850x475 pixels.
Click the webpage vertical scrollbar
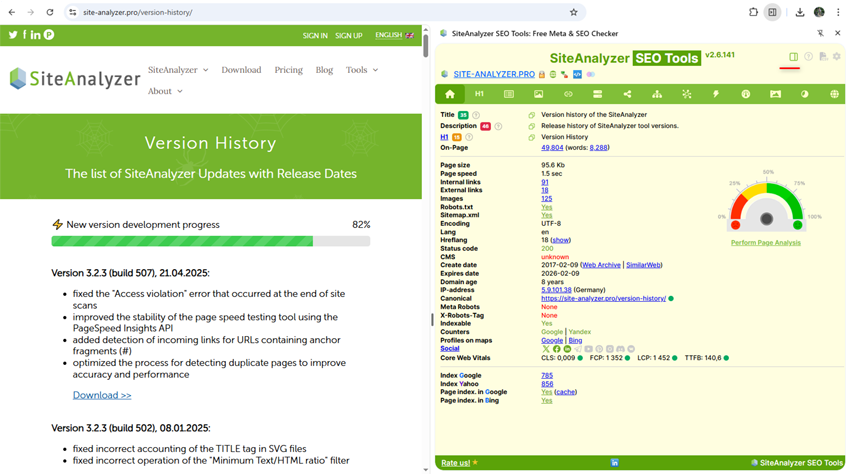click(426, 45)
